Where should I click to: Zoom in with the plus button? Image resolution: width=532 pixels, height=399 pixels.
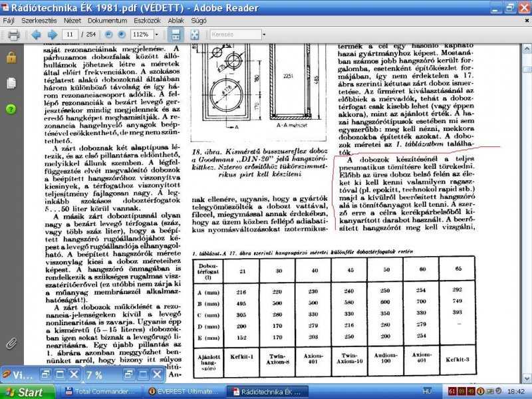click(x=121, y=35)
